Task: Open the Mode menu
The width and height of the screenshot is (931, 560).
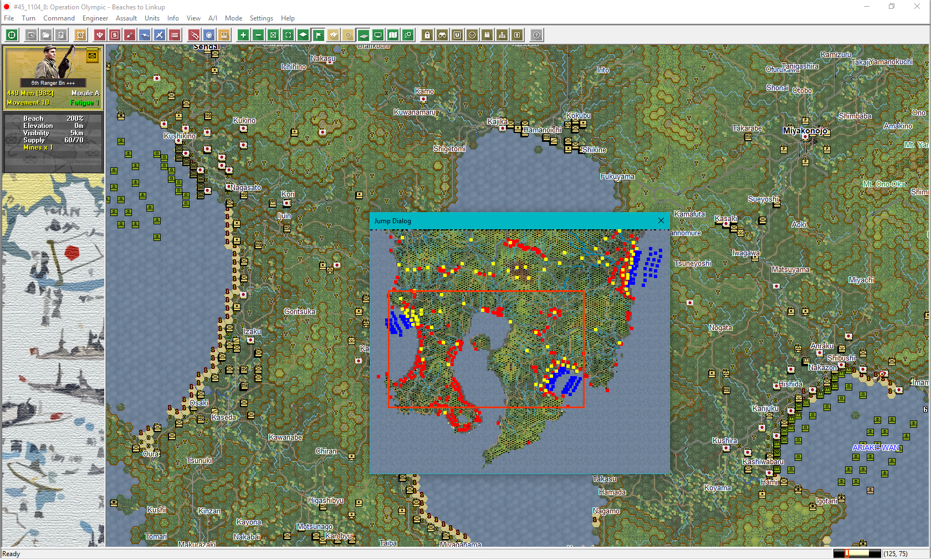Action: click(233, 18)
